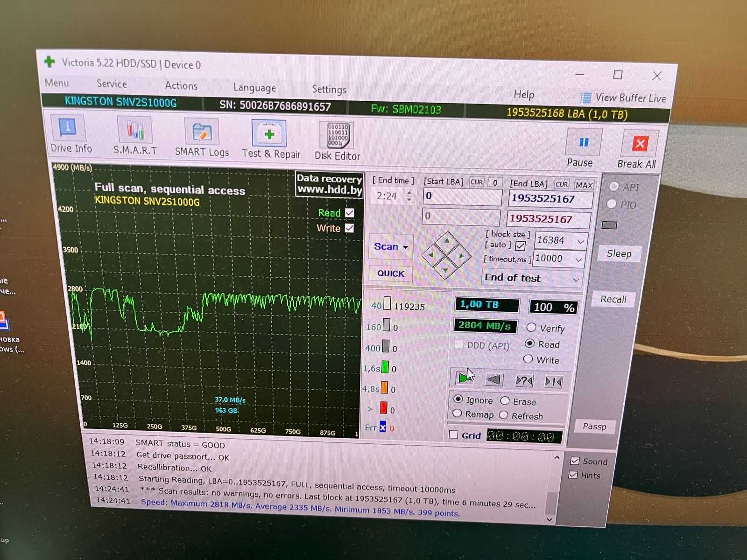Open SMART Logs
Image resolution: width=747 pixels, height=560 pixels.
coord(202,138)
